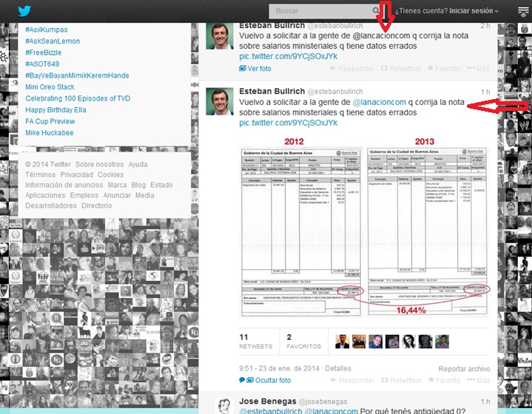Open footer link Desarrolladores

(x=51, y=206)
